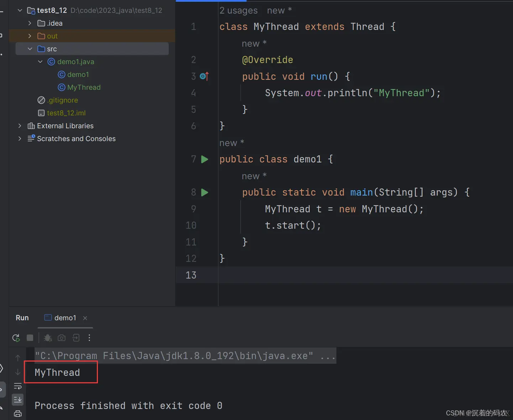The width and height of the screenshot is (513, 420).
Task: Collapse the demo1.java file node
Action: click(40, 62)
